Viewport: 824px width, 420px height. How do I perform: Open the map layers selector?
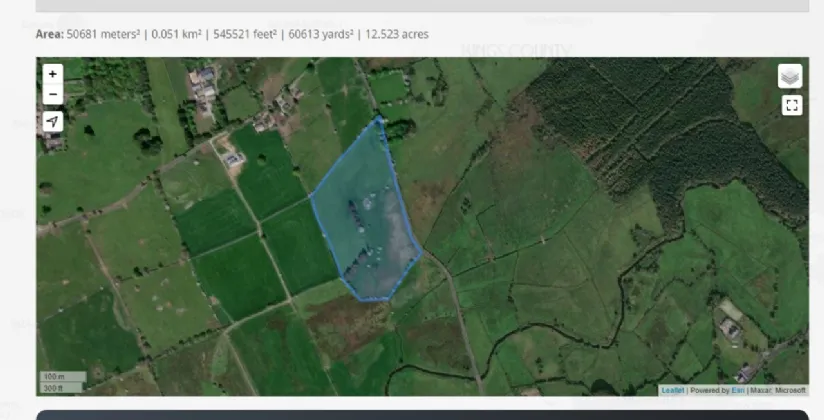pyautogui.click(x=791, y=76)
